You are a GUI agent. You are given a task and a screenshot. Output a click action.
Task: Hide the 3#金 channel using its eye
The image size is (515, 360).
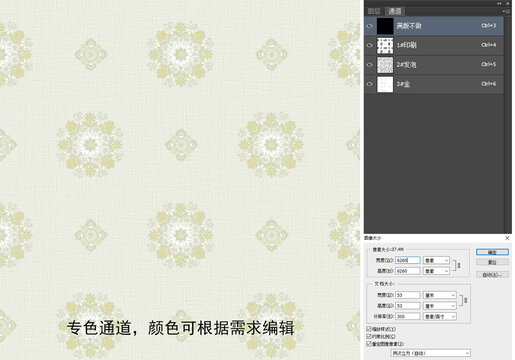370,84
